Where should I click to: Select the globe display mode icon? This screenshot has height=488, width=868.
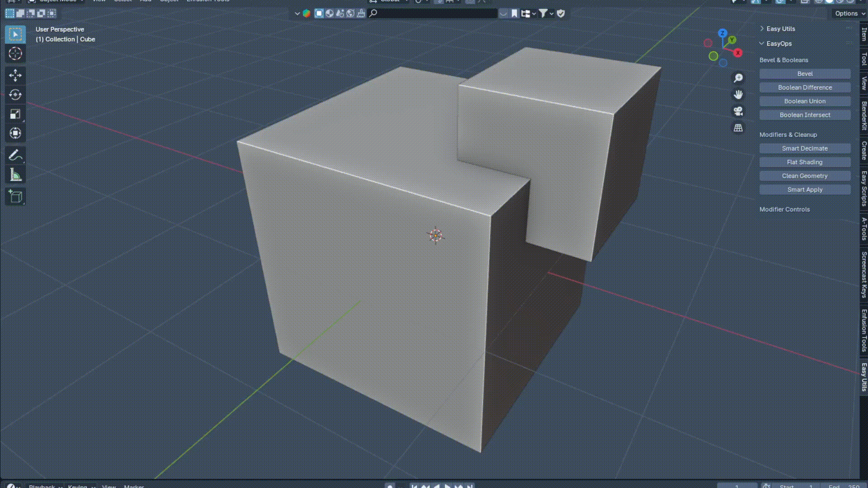tap(350, 14)
